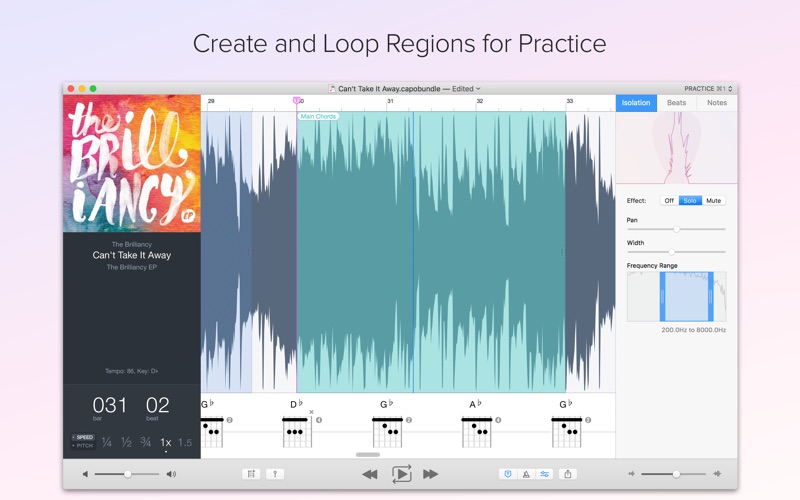
Task: Open the document title Edited dropdown
Action: [463, 89]
